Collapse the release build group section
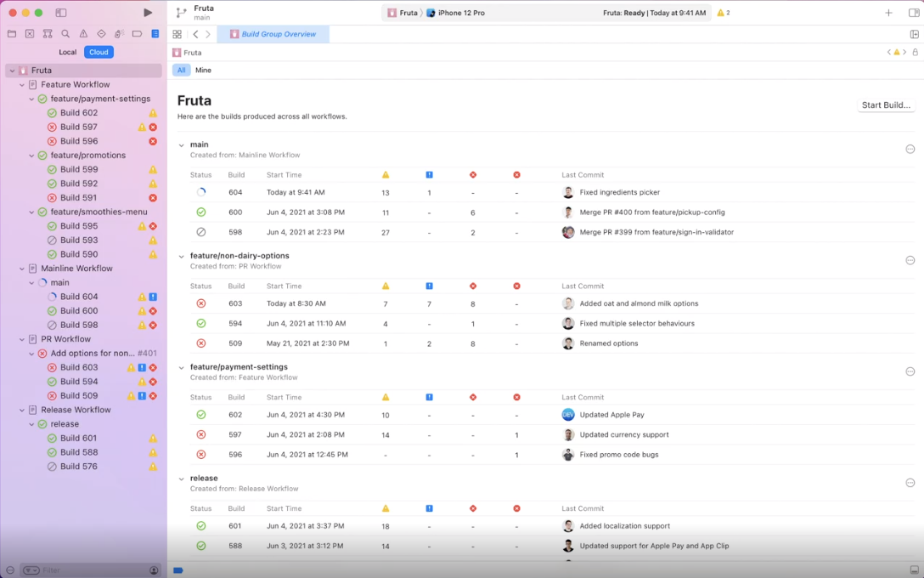The image size is (924, 578). coord(182,479)
